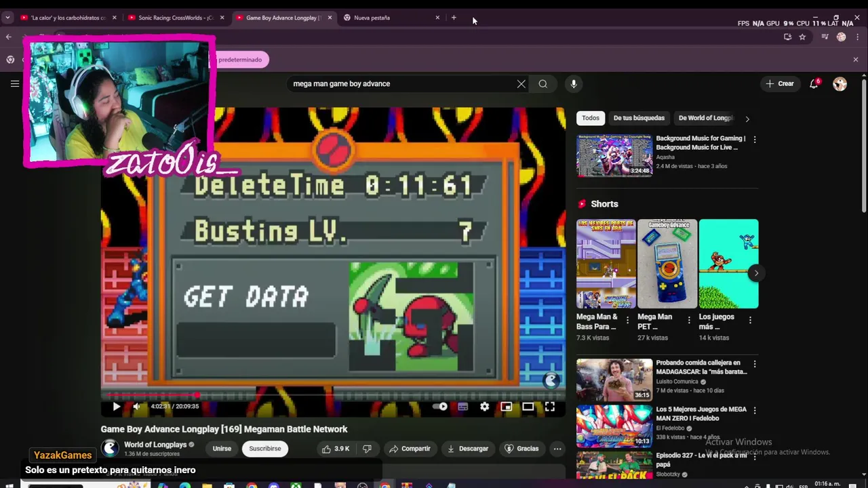
Task: Click the Compartir share button
Action: pyautogui.click(x=410, y=449)
